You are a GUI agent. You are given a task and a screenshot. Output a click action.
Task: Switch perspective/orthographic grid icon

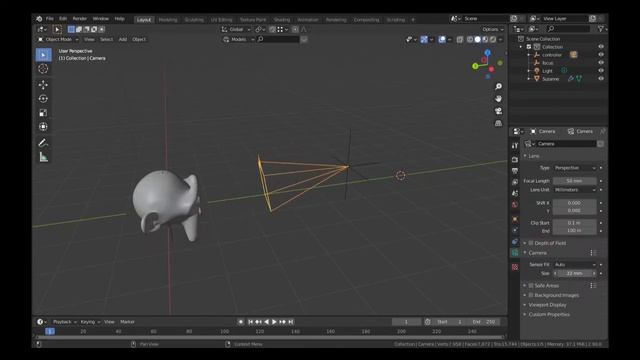pyautogui.click(x=498, y=123)
